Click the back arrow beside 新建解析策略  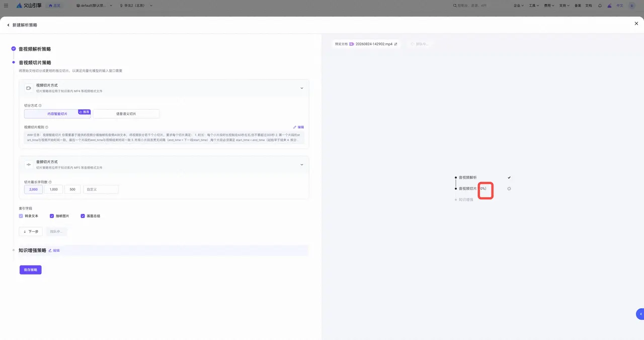pos(8,25)
